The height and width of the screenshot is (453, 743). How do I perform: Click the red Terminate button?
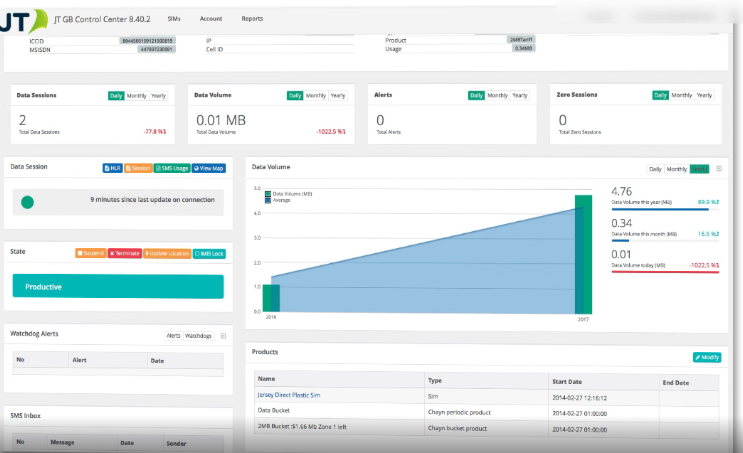[x=125, y=254]
